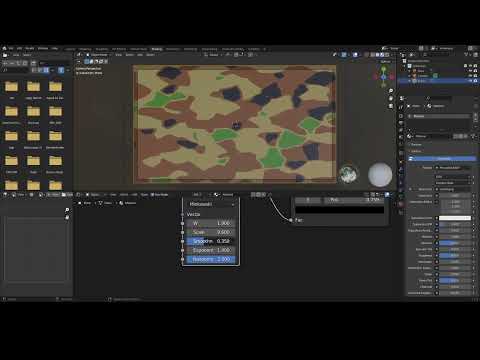Switch to the Sculpting workspace tab
This screenshot has width=480, height=360.
tap(102, 49)
